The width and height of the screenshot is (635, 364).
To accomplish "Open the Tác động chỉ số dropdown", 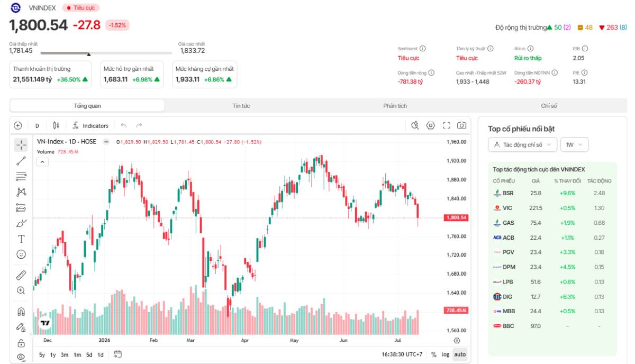I will click(523, 144).
